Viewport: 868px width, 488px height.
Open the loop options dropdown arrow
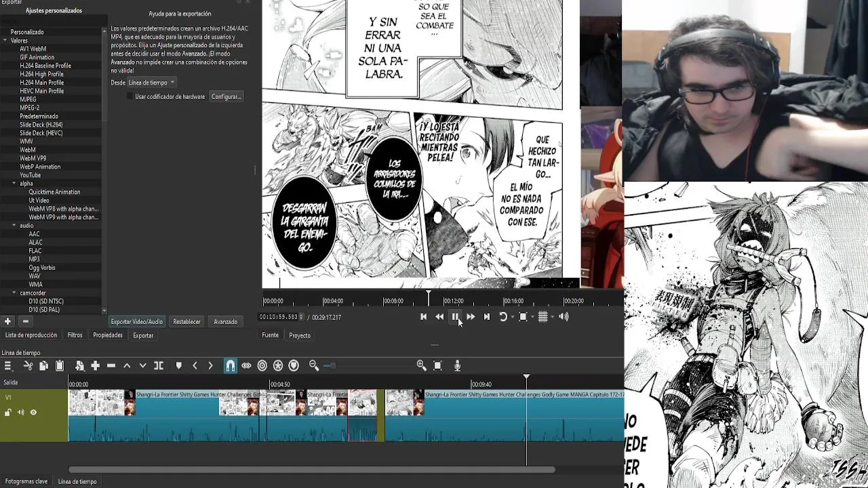click(512, 317)
